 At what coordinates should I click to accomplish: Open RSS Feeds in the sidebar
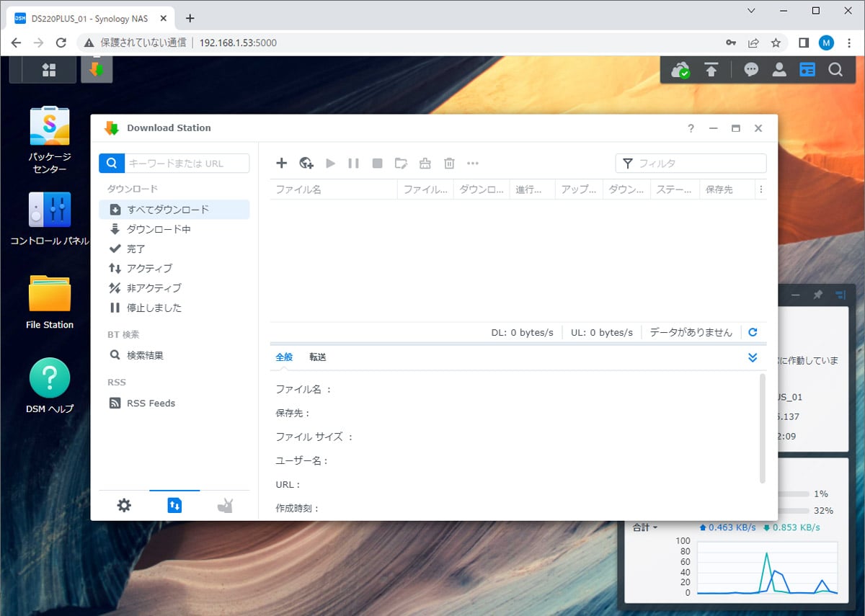point(174,403)
